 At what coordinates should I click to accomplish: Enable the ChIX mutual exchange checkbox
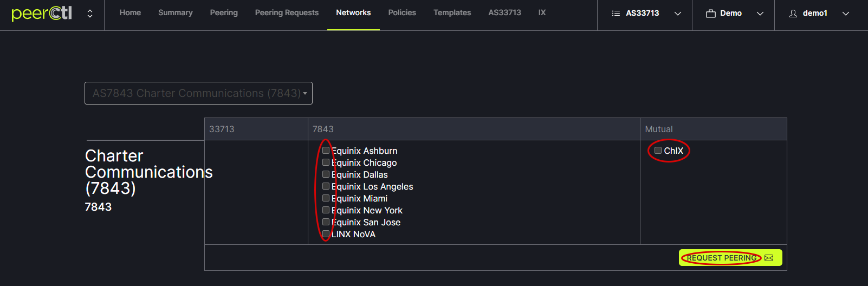[658, 151]
